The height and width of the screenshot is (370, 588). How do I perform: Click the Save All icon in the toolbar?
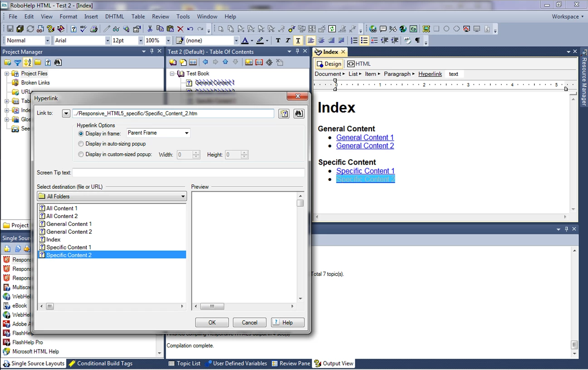(x=20, y=29)
